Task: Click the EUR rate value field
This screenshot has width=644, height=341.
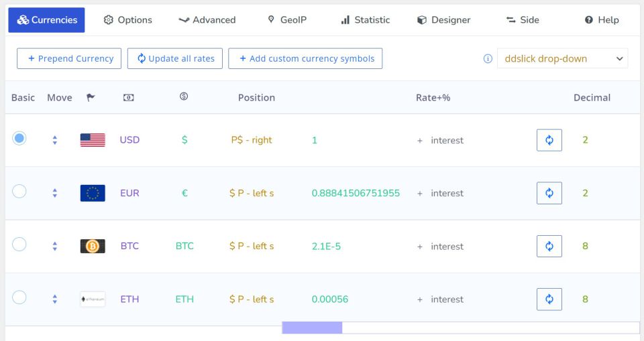Action: click(x=356, y=193)
